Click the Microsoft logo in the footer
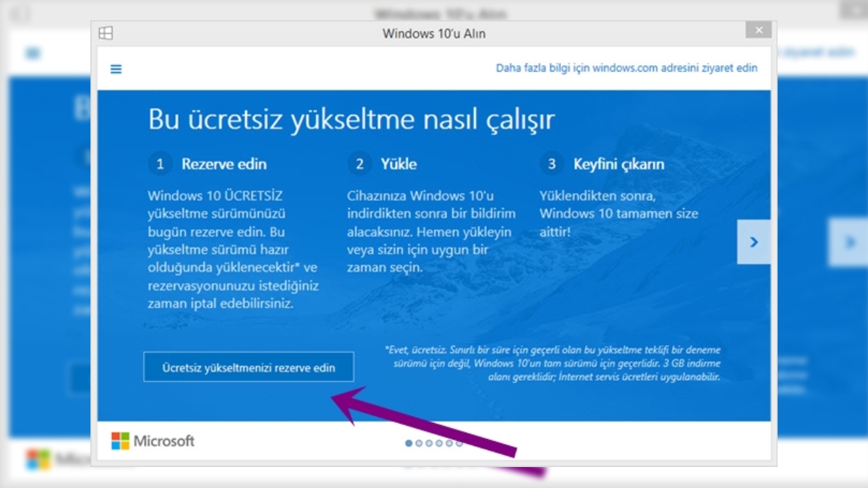Viewport: 868px width, 488px height. pos(152,440)
